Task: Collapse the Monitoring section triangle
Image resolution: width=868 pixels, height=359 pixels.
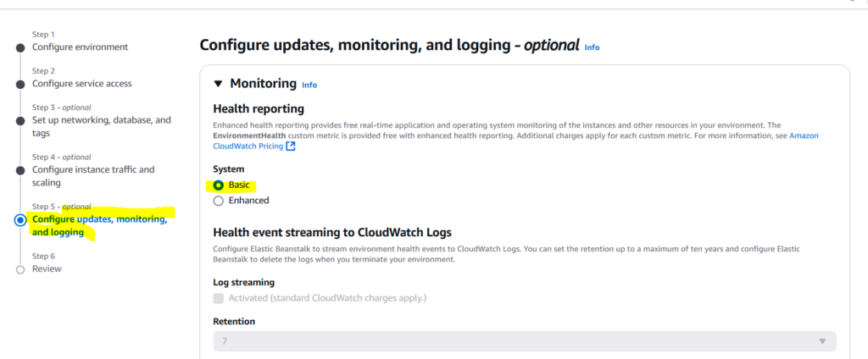Action: coord(218,84)
